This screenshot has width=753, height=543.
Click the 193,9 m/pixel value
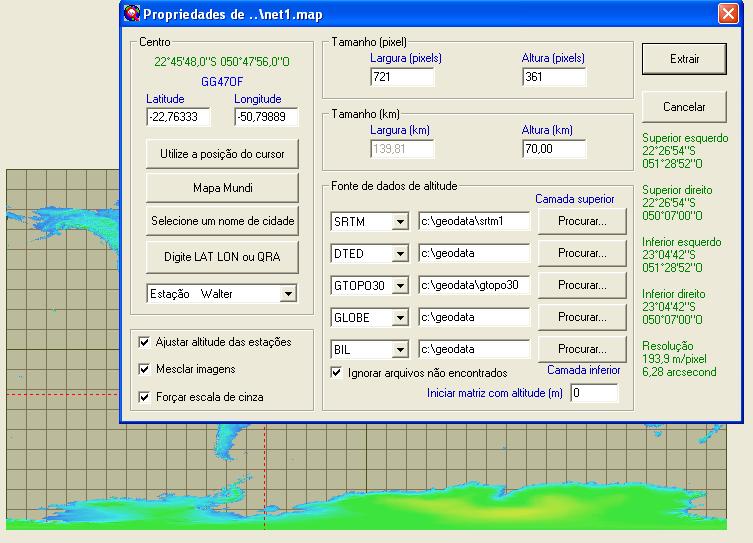(674, 359)
